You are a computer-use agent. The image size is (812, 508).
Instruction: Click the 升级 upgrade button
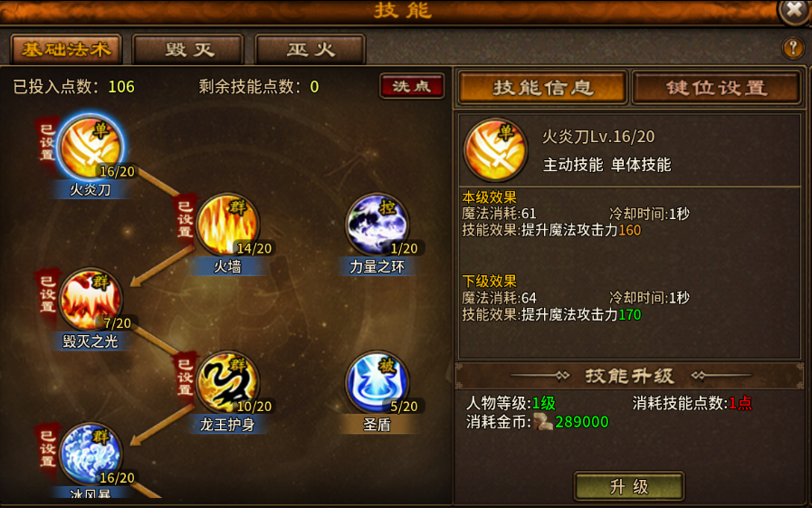coord(629,486)
